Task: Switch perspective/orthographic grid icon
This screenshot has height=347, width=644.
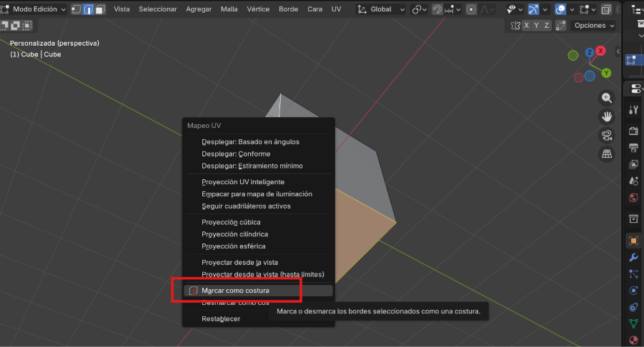Action: (607, 154)
